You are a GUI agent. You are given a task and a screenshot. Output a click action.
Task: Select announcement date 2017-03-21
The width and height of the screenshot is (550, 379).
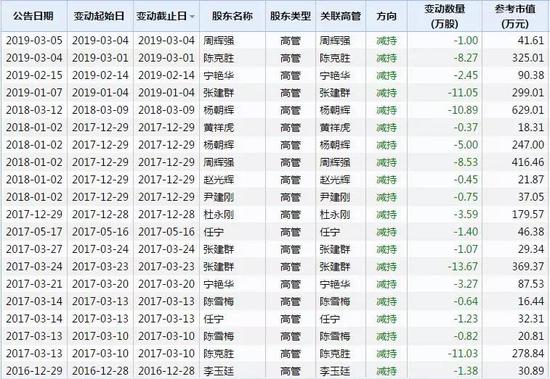click(x=34, y=284)
